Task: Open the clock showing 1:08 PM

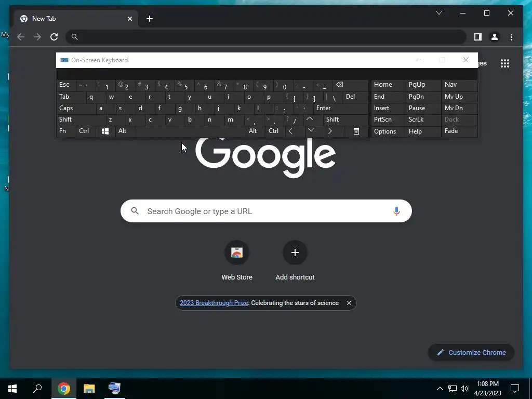Action: [x=487, y=389]
